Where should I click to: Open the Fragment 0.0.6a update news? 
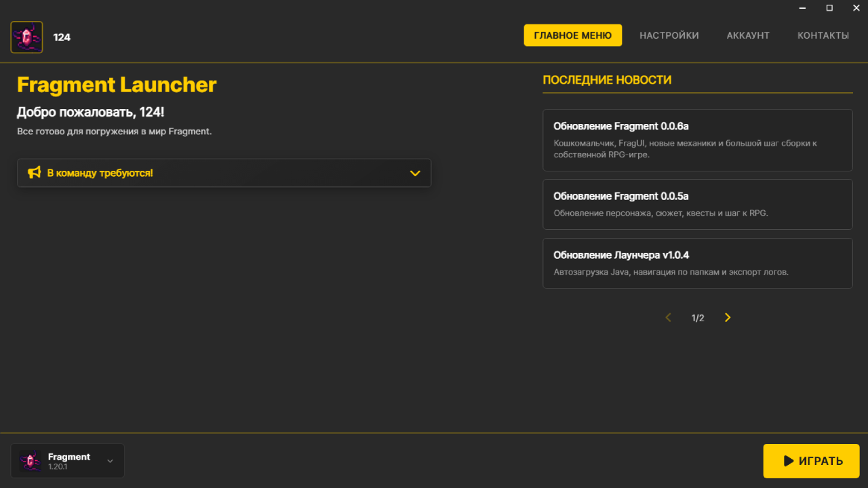[697, 140]
